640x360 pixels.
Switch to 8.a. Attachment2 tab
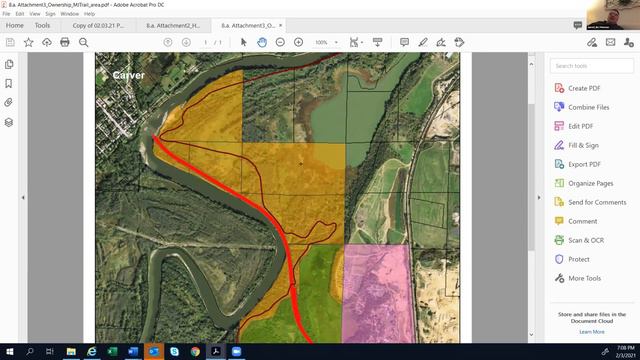(x=173, y=25)
